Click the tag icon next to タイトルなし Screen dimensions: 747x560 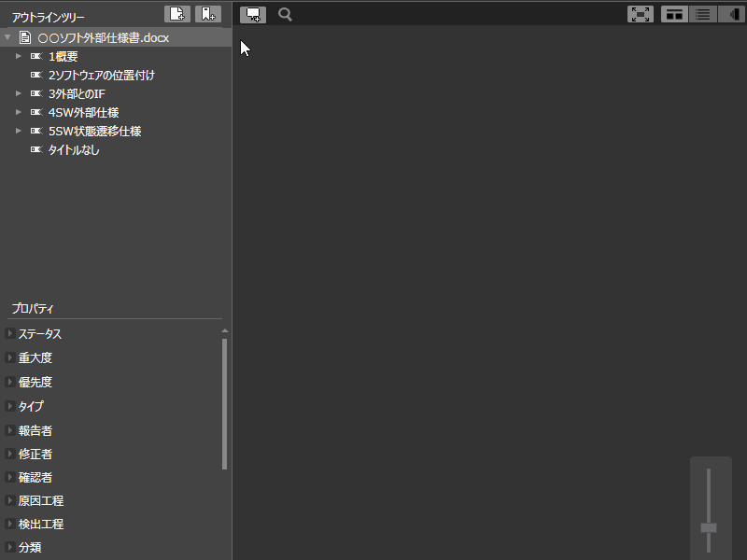point(36,150)
